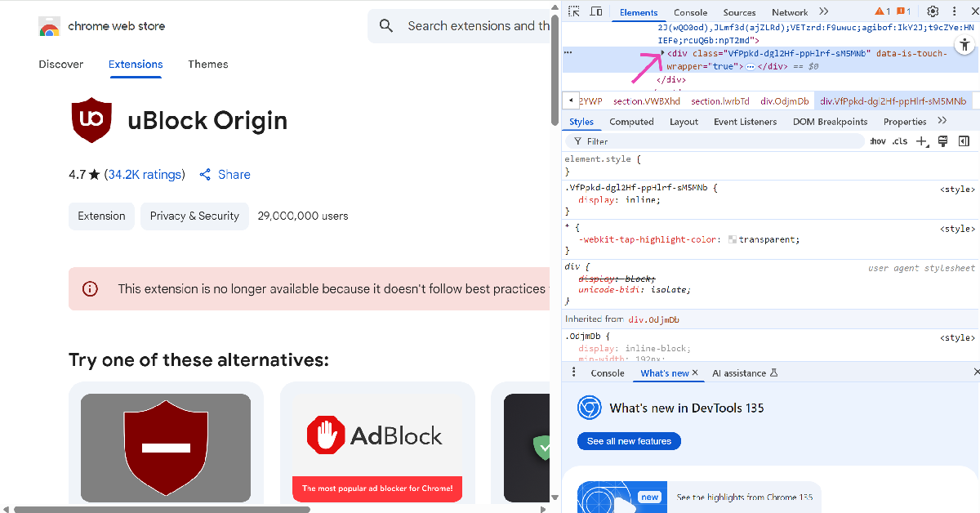Screen dimensions: 980x513
Task: Click the warnings count triangle icon
Action: point(880,11)
